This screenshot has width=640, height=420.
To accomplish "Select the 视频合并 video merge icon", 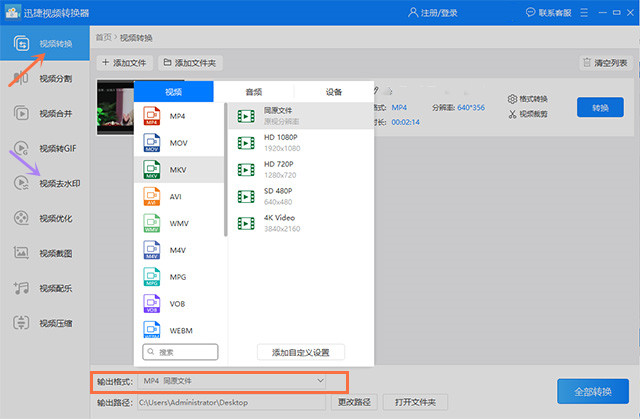I will click(x=21, y=113).
